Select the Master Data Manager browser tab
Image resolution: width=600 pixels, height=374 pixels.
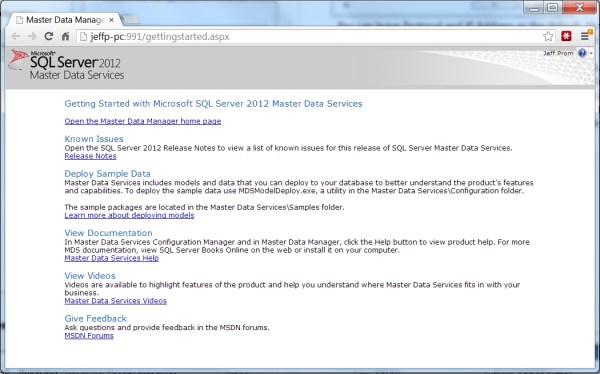pyautogui.click(x=65, y=20)
